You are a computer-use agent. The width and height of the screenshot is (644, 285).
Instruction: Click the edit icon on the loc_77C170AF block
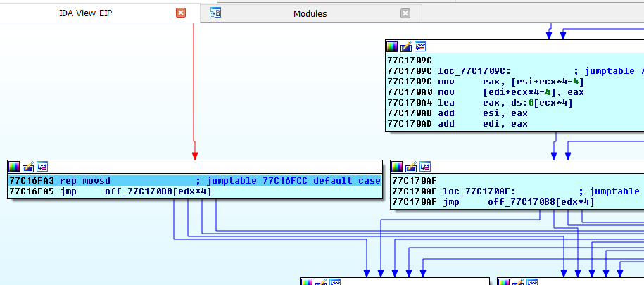411,167
